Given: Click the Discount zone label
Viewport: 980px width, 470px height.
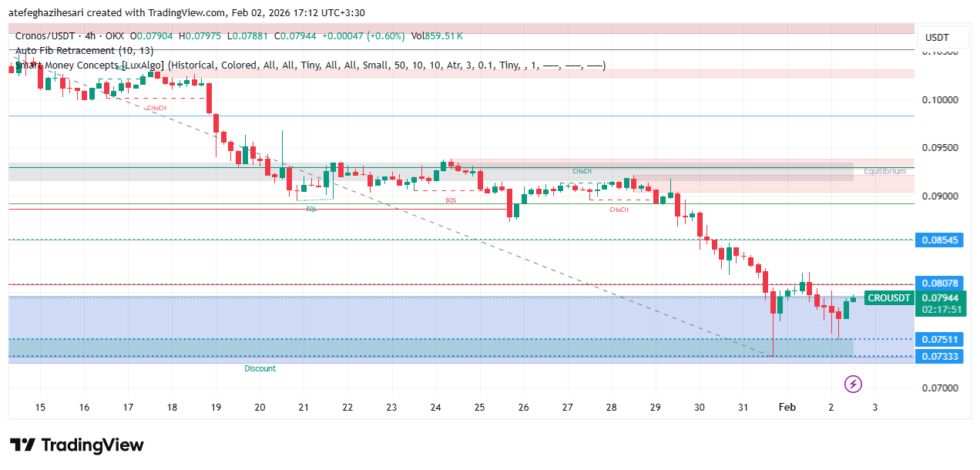Looking at the screenshot, I should coord(260,368).
